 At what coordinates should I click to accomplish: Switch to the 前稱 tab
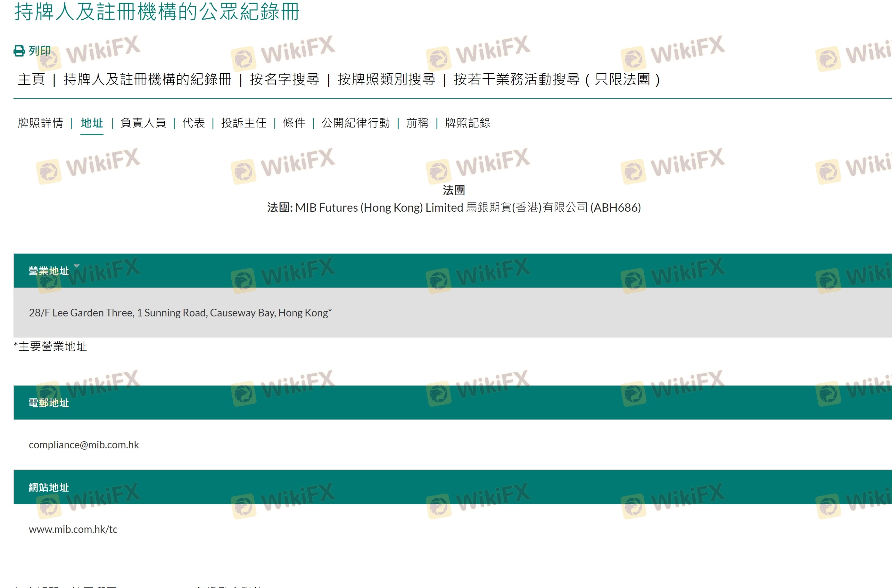pyautogui.click(x=417, y=123)
